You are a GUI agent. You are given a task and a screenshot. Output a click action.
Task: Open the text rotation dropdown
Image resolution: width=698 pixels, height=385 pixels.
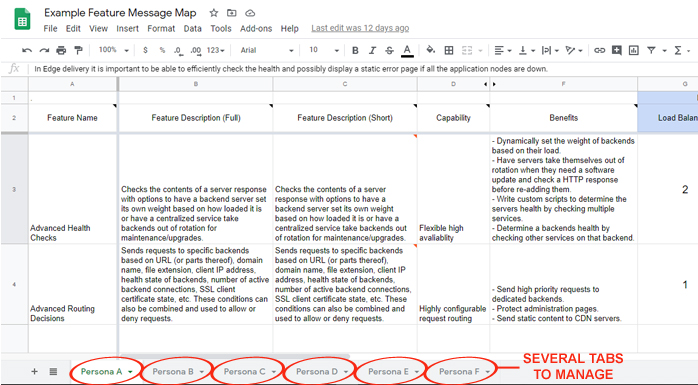click(x=574, y=50)
